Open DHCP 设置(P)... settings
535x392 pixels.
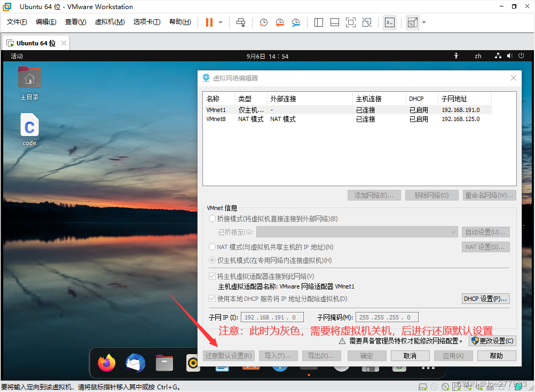click(485, 299)
